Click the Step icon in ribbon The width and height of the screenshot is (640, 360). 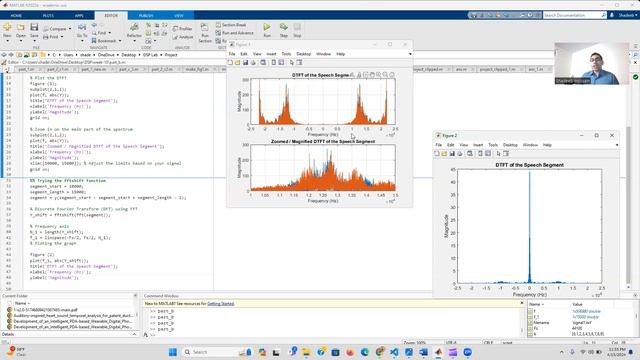click(284, 27)
